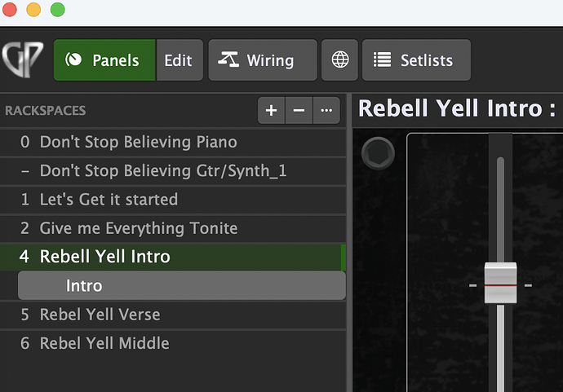Click the macOS green fullscreen button
563x392 pixels.
click(x=58, y=10)
